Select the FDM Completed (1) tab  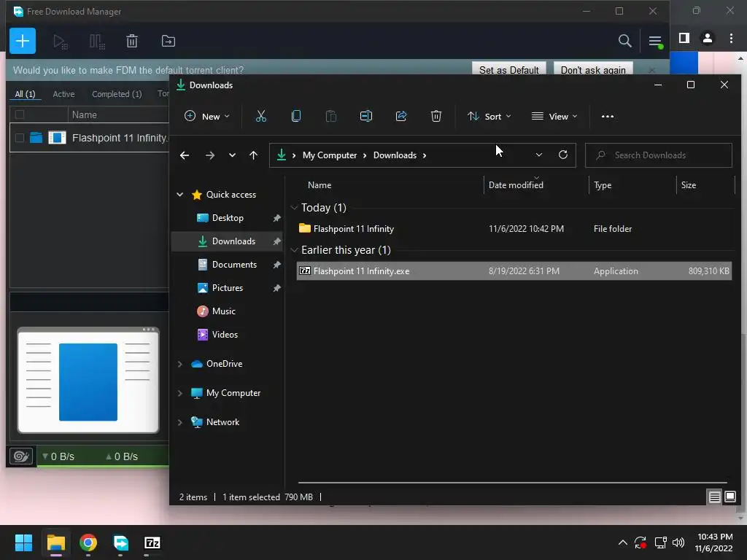117,94
